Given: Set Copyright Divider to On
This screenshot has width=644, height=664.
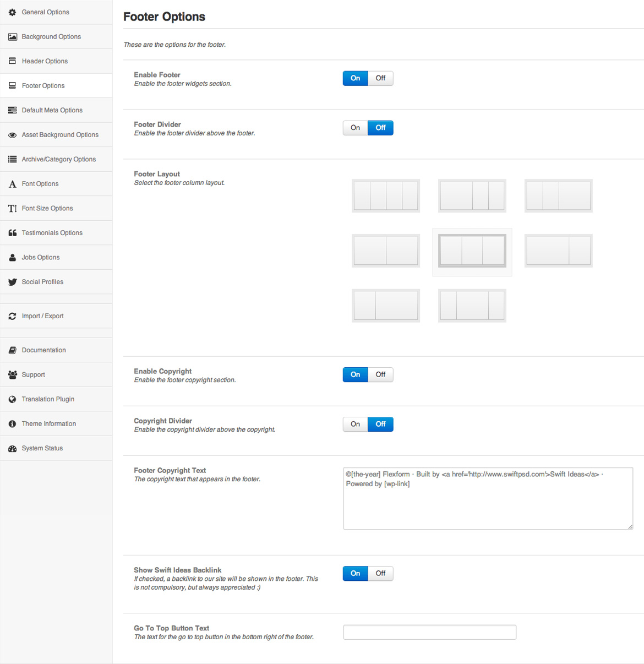Looking at the screenshot, I should tap(355, 424).
